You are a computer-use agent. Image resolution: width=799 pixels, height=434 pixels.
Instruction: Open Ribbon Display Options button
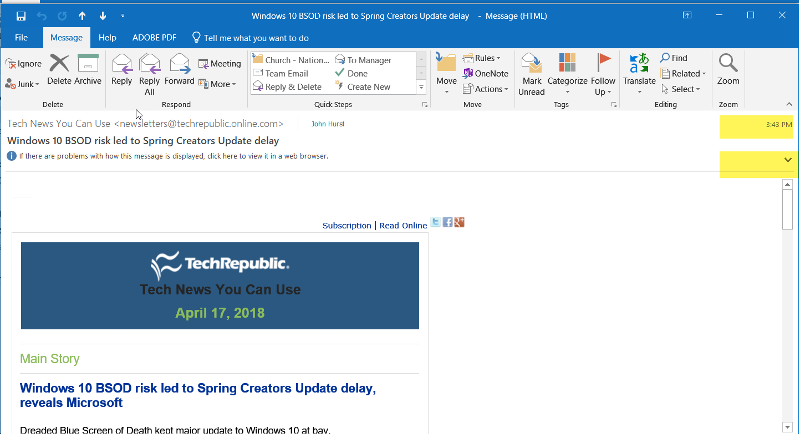pyautogui.click(x=687, y=15)
